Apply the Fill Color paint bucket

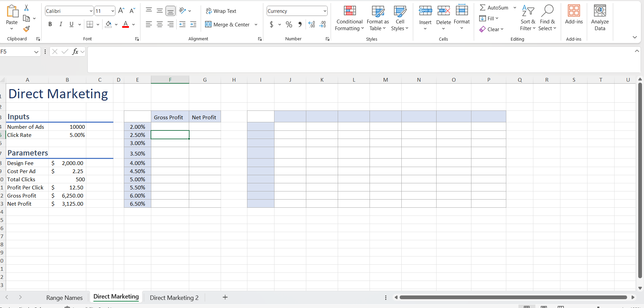coord(108,24)
